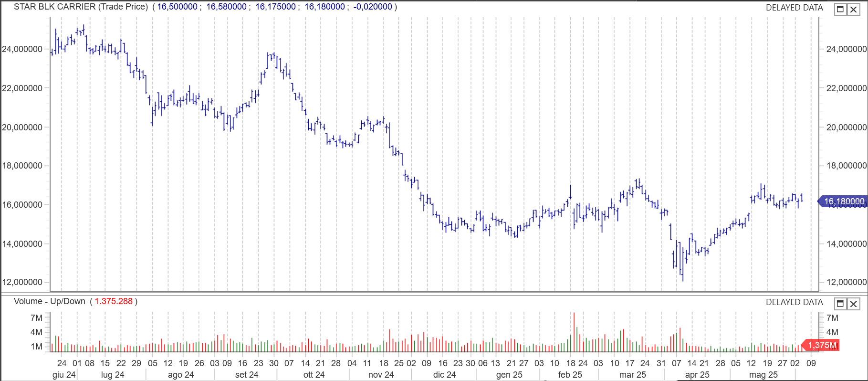Click 7M on the left volume axis
868x381 pixels.
coord(37,318)
